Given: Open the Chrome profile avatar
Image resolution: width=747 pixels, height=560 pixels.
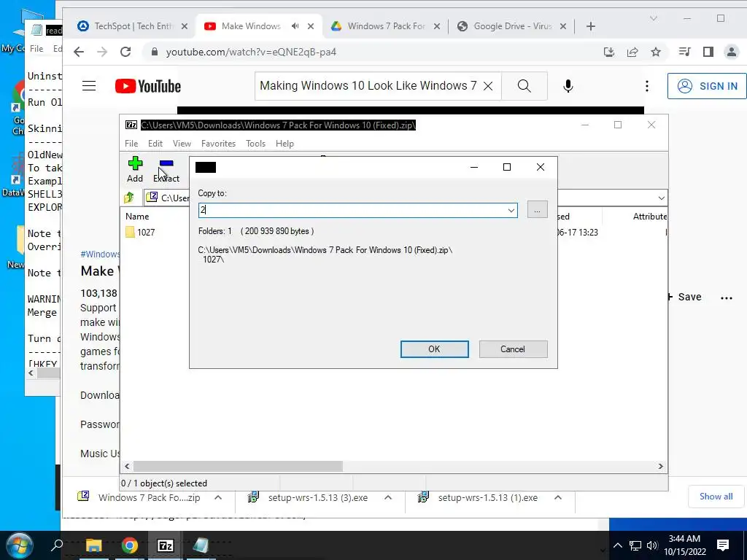Looking at the screenshot, I should (731, 52).
